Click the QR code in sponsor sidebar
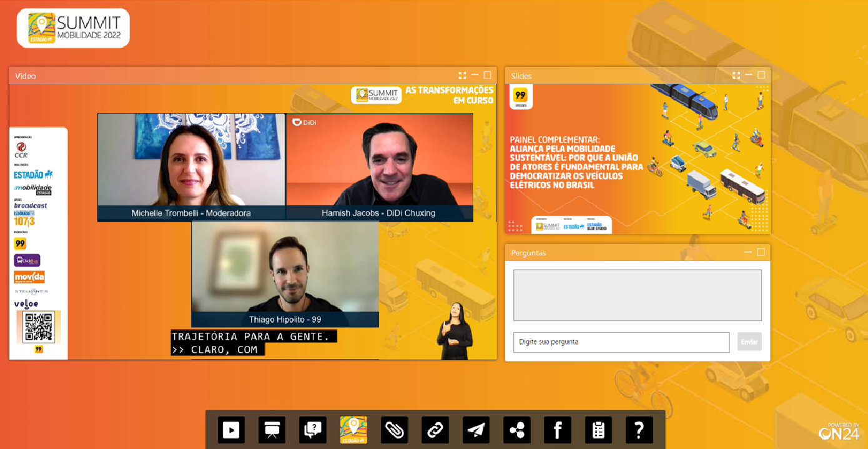The width and height of the screenshot is (868, 449). tap(38, 327)
